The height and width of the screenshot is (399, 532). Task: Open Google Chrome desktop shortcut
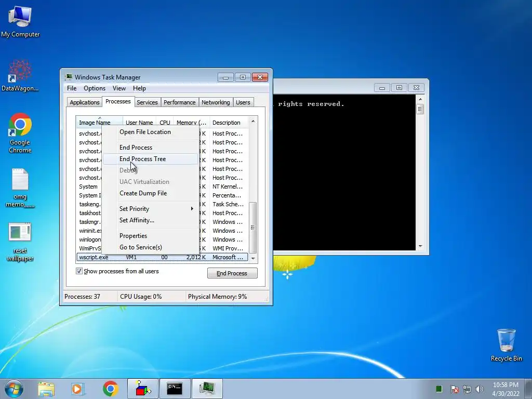click(20, 132)
